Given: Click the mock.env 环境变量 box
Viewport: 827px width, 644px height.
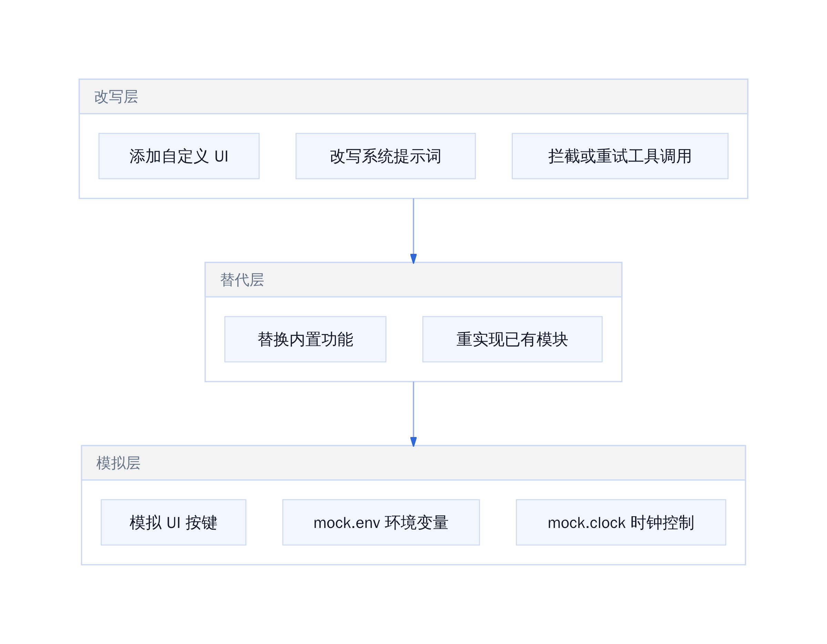Looking at the screenshot, I should (381, 522).
